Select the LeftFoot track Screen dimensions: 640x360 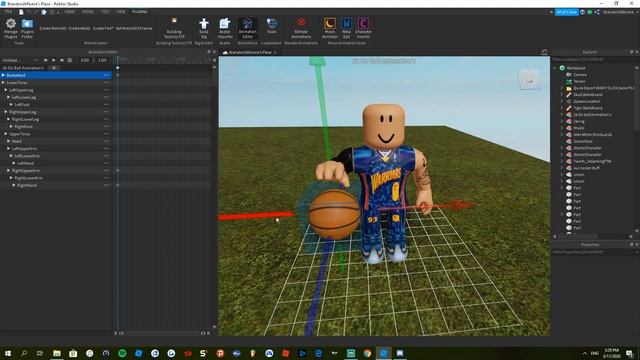(56, 104)
